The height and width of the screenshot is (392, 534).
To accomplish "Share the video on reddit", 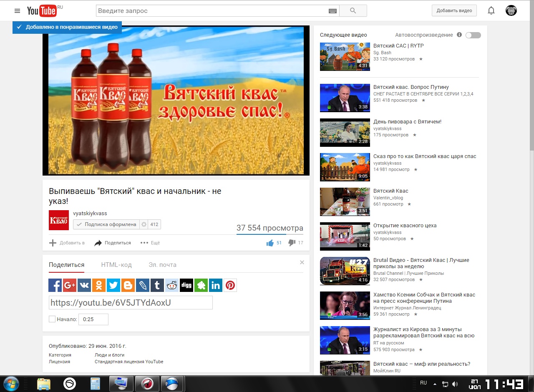I will point(172,285).
